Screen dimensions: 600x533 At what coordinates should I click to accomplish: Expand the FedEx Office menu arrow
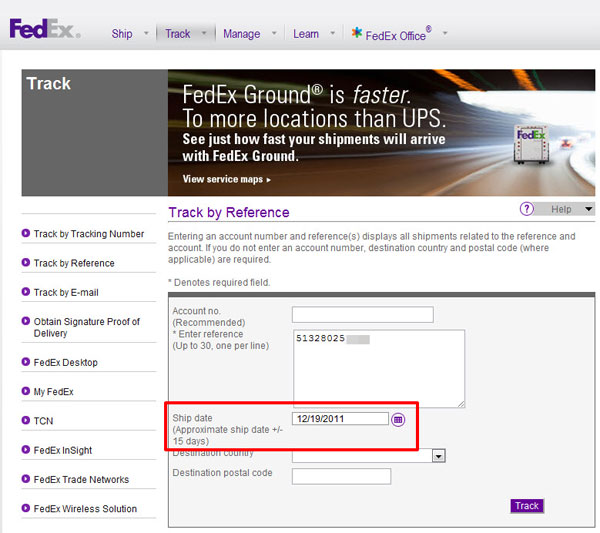[x=445, y=33]
